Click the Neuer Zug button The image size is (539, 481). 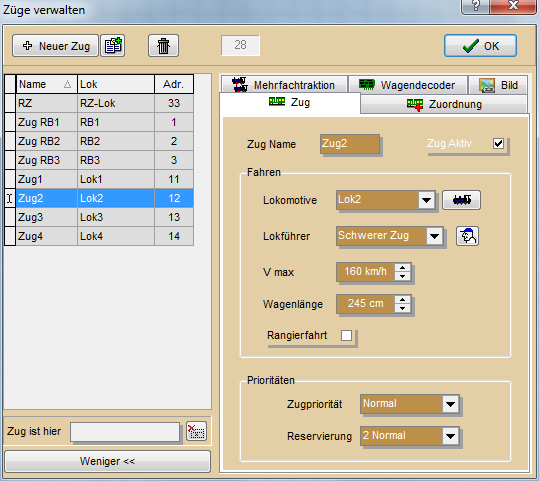(56, 46)
